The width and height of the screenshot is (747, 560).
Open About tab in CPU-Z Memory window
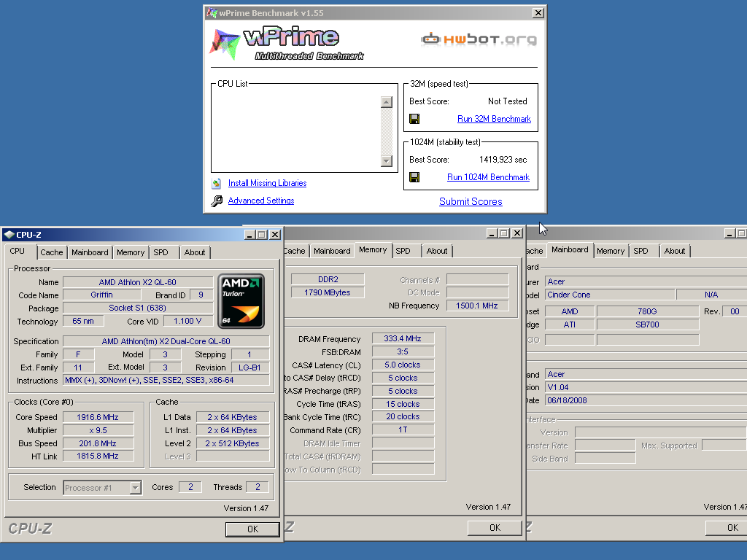click(437, 251)
